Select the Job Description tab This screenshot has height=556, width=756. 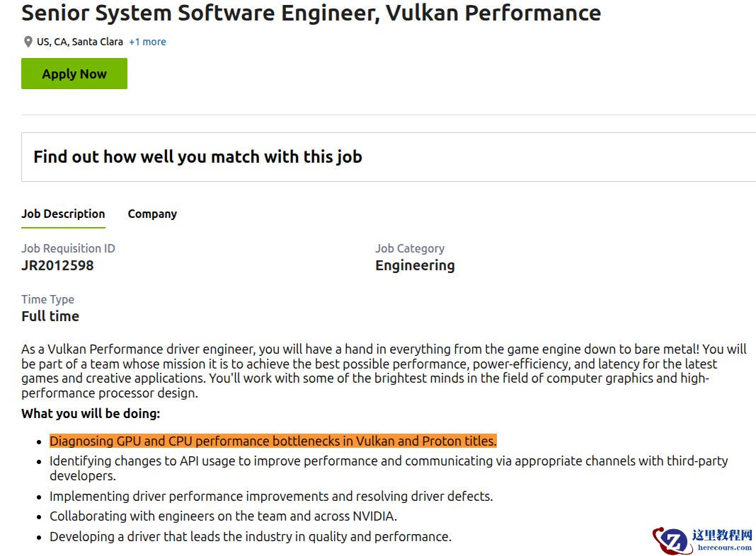pos(63,214)
